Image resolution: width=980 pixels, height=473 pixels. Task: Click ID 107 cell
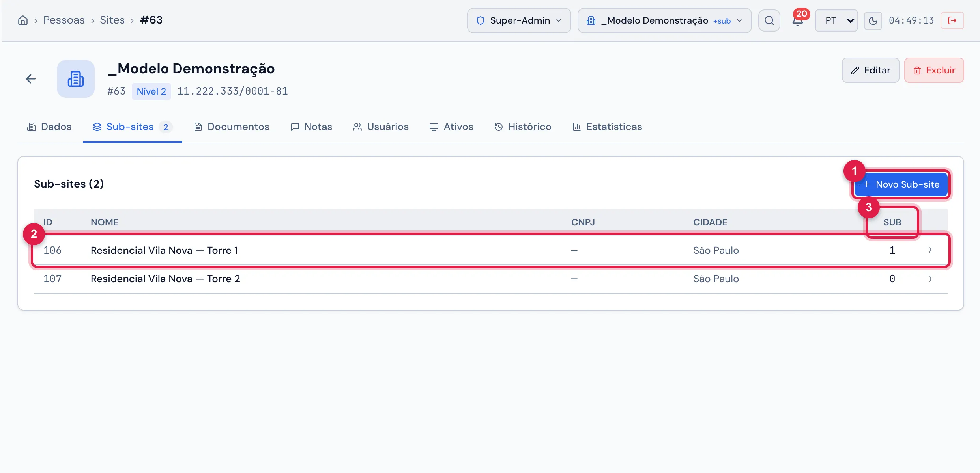pyautogui.click(x=52, y=279)
